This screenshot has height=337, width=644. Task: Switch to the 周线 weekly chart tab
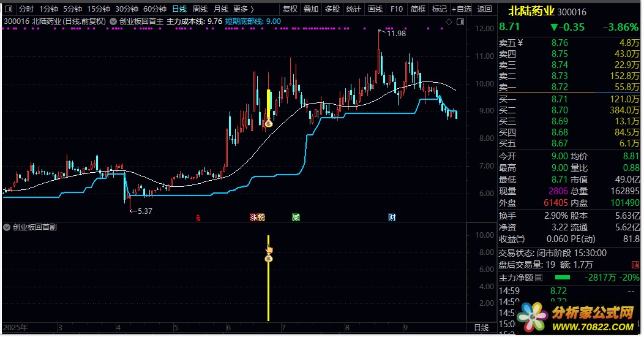[200, 9]
